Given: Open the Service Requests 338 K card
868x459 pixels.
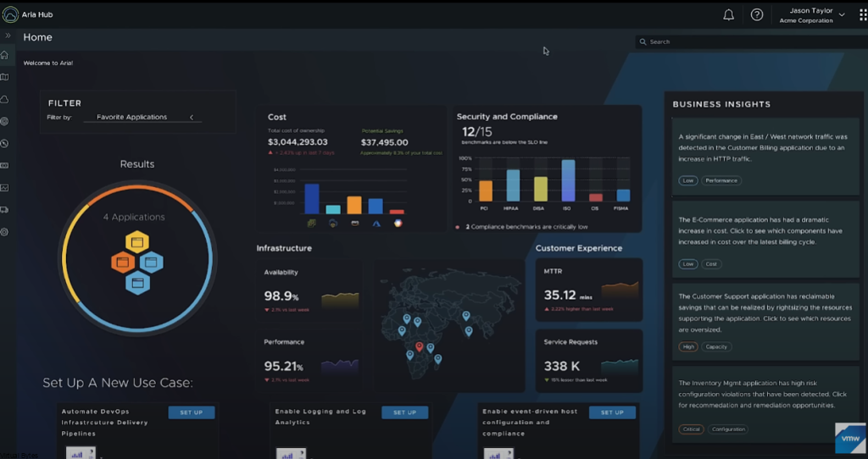Looking at the screenshot, I should coord(589,361).
